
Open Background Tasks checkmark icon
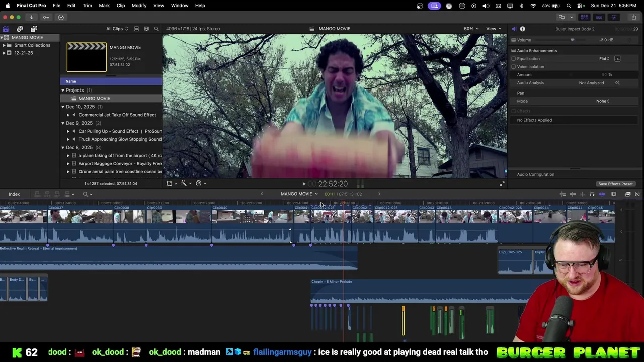[x=61, y=17]
